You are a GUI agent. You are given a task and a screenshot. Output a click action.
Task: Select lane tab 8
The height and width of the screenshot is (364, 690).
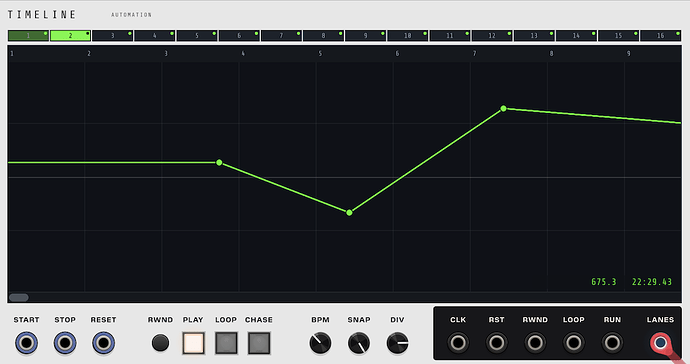(323, 36)
